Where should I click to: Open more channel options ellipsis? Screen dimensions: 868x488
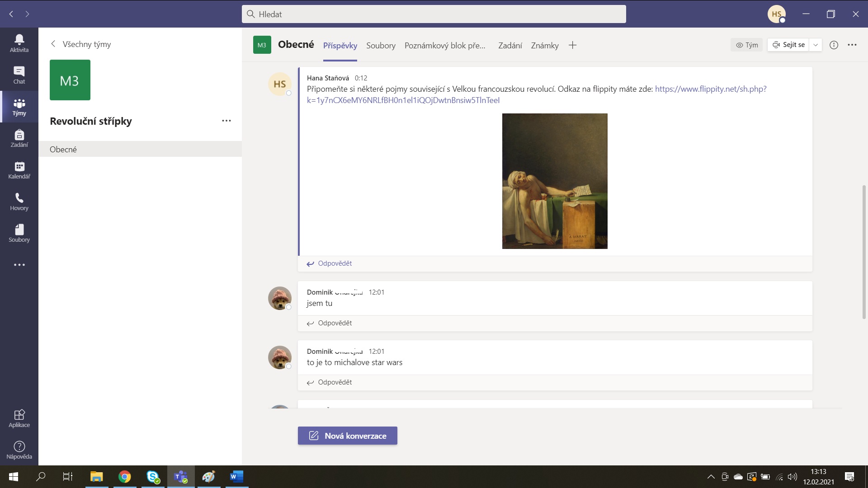(852, 45)
